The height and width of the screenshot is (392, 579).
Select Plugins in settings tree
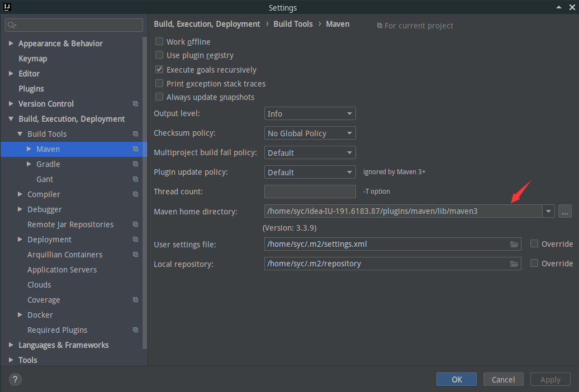(x=31, y=89)
